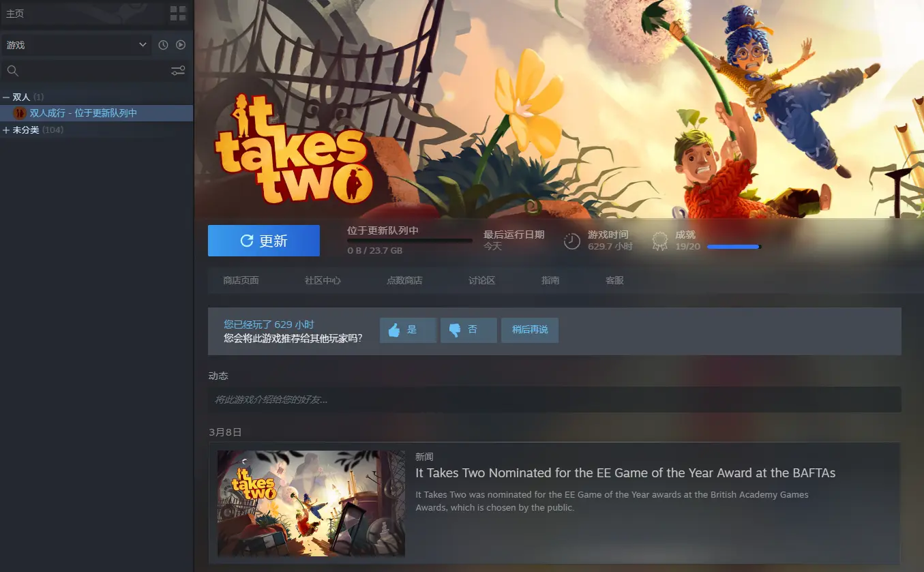924x572 pixels.
Task: Click the blue 更新 button
Action: pos(264,241)
